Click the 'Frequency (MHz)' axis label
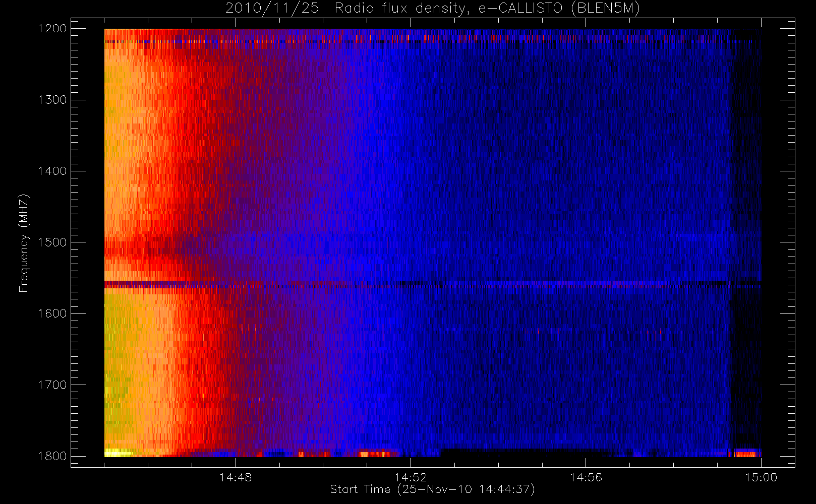The image size is (816, 504). [24, 243]
